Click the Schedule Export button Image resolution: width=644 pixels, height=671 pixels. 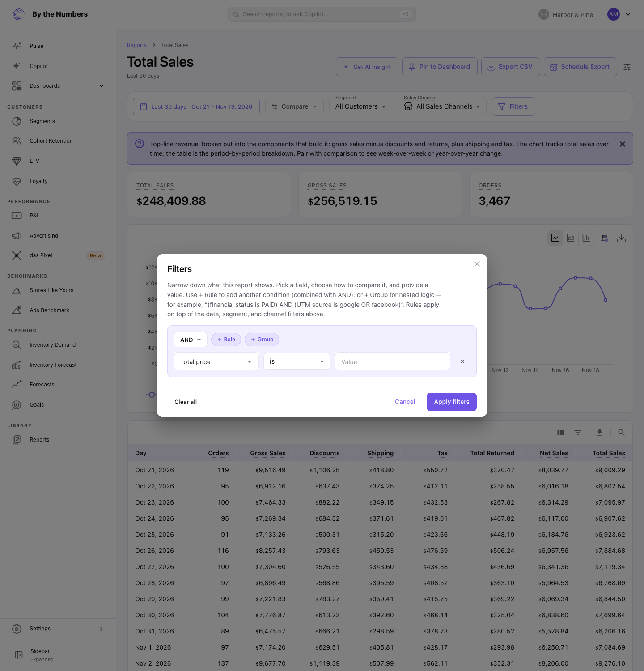coord(580,67)
